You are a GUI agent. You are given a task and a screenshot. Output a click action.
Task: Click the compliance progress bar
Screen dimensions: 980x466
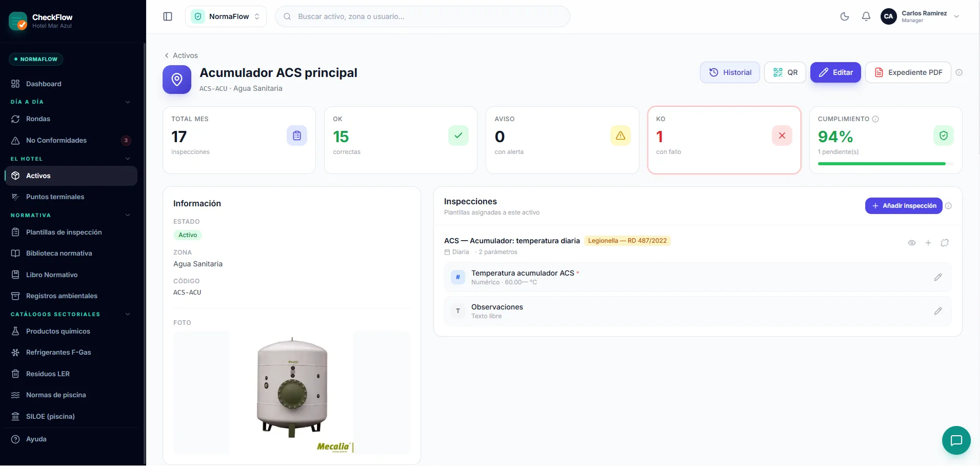pyautogui.click(x=886, y=164)
